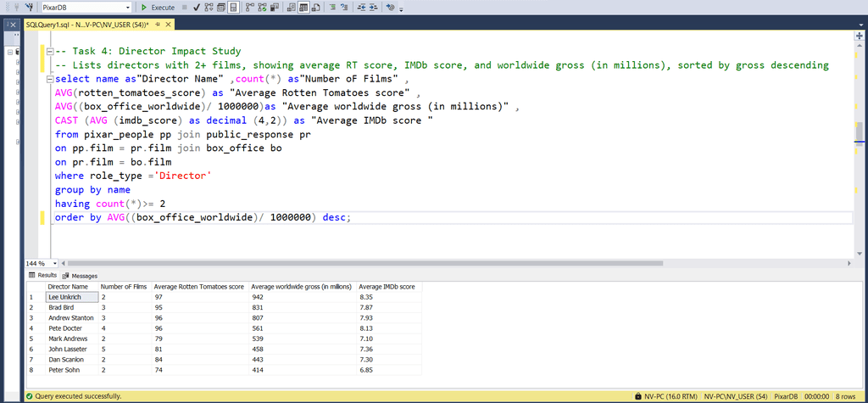Toggle Results to Grid output mode
Image resolution: width=868 pixels, height=403 pixels.
tap(303, 8)
